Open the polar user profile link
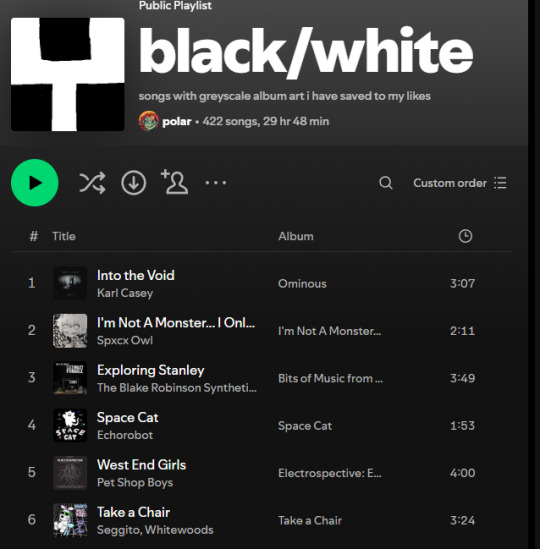Image resolution: width=540 pixels, height=549 pixels. coord(177,121)
